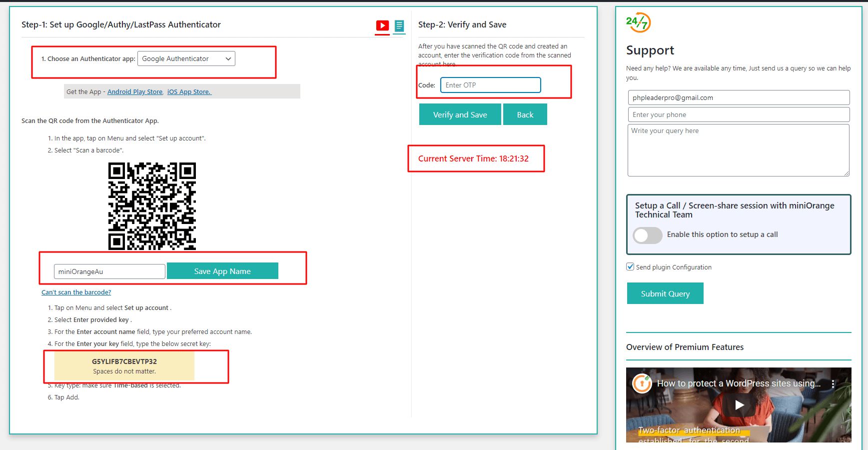Submit Query to support
Image resolution: width=868 pixels, height=450 pixels.
point(665,293)
